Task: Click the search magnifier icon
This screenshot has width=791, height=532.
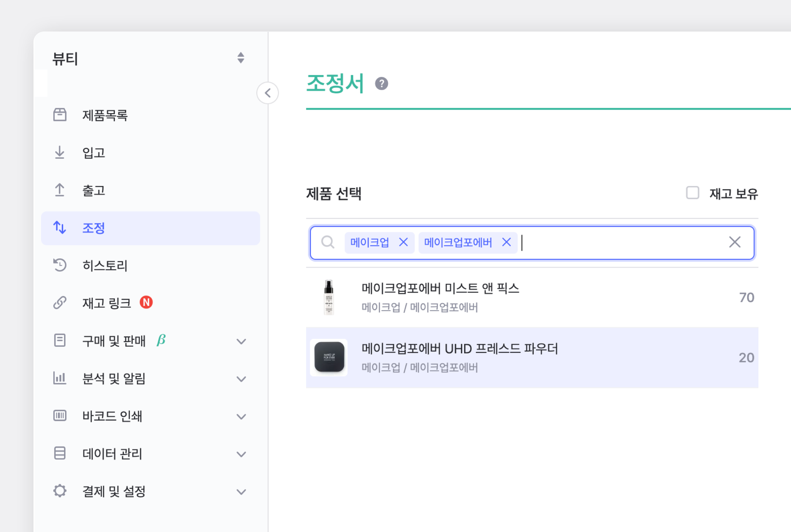Action: tap(327, 242)
